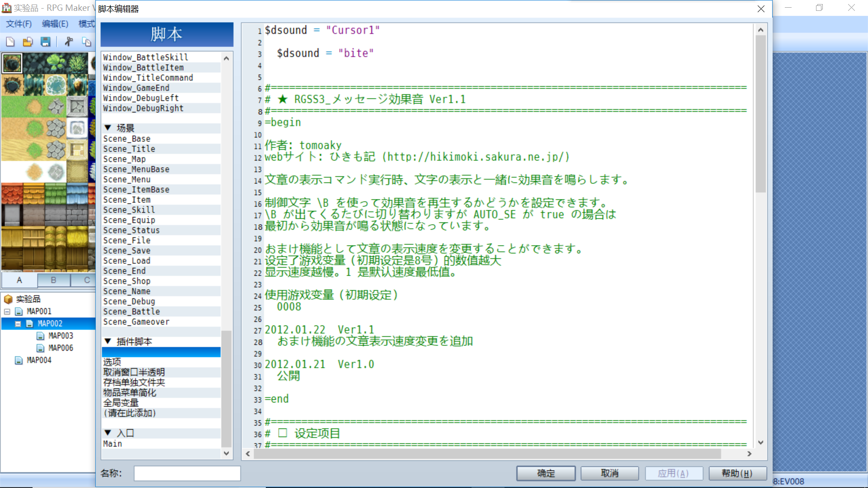868x488 pixels.
Task: Select Scene_Map script
Action: pos(161,159)
